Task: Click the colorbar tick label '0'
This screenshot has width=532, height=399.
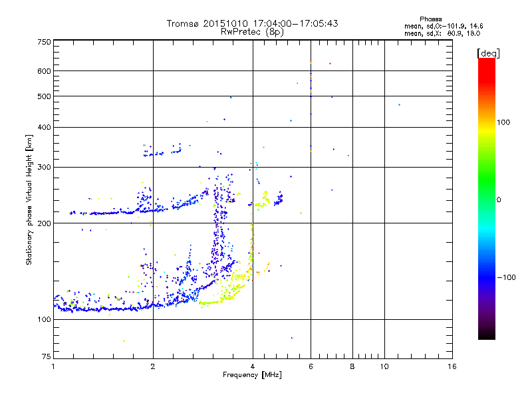Action: click(499, 199)
